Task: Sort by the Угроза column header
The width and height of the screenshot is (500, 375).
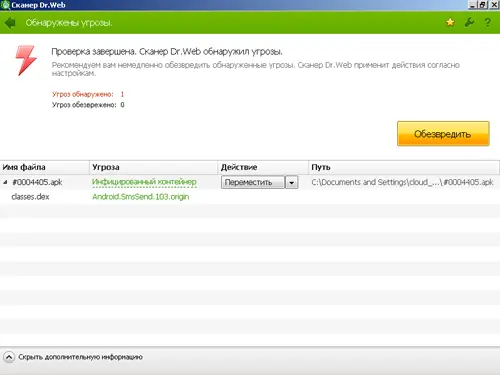Action: [153, 167]
